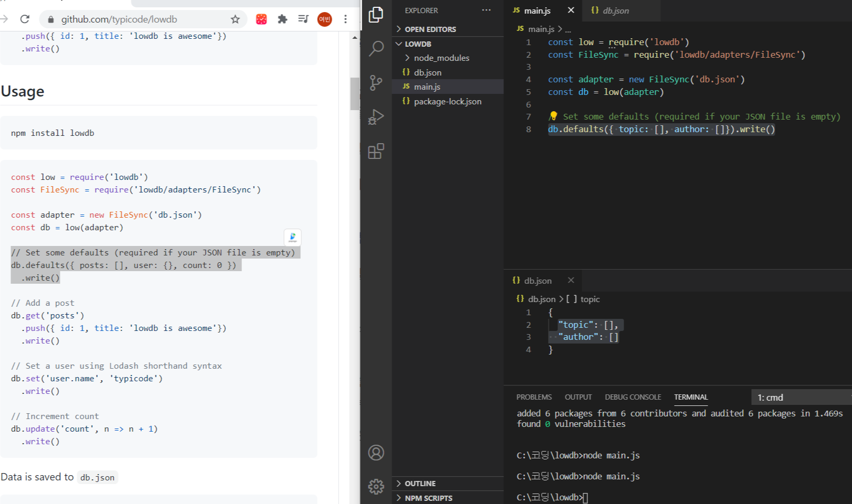The height and width of the screenshot is (504, 852).
Task: Select the TERMINAL panel tab
Action: point(691,397)
